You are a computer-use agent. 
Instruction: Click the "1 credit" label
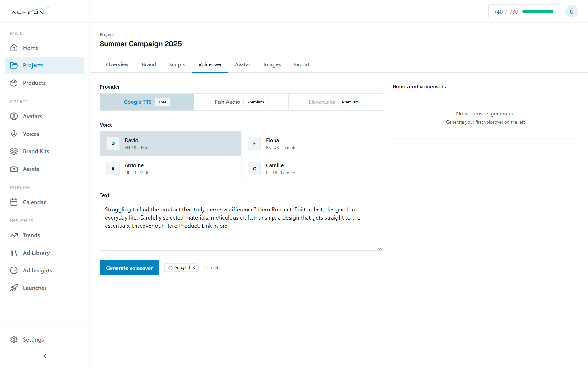(x=211, y=267)
